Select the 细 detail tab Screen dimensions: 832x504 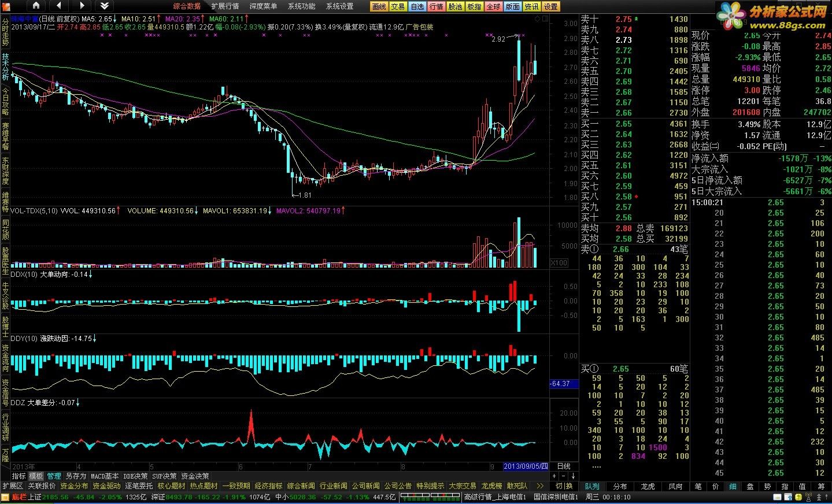733,487
